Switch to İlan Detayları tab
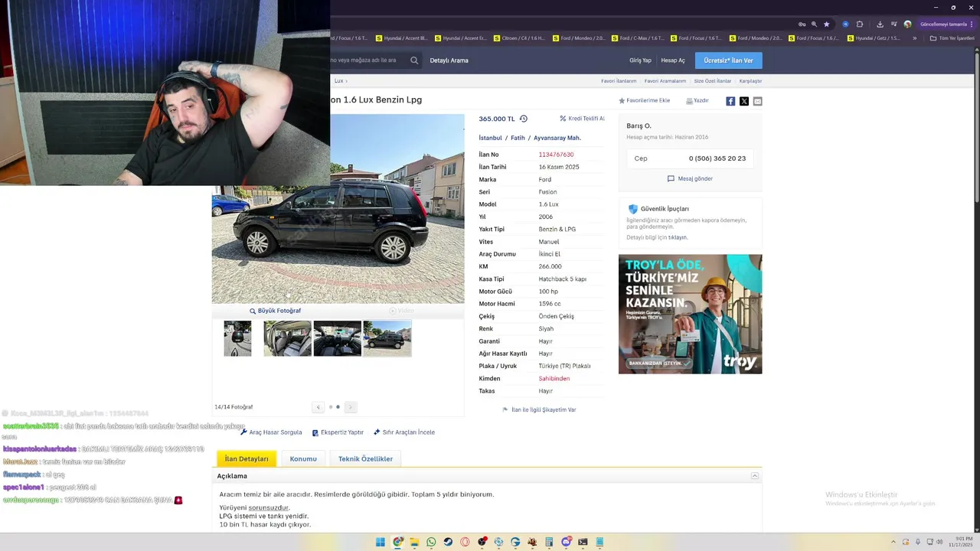This screenshot has width=980, height=551. 247,458
